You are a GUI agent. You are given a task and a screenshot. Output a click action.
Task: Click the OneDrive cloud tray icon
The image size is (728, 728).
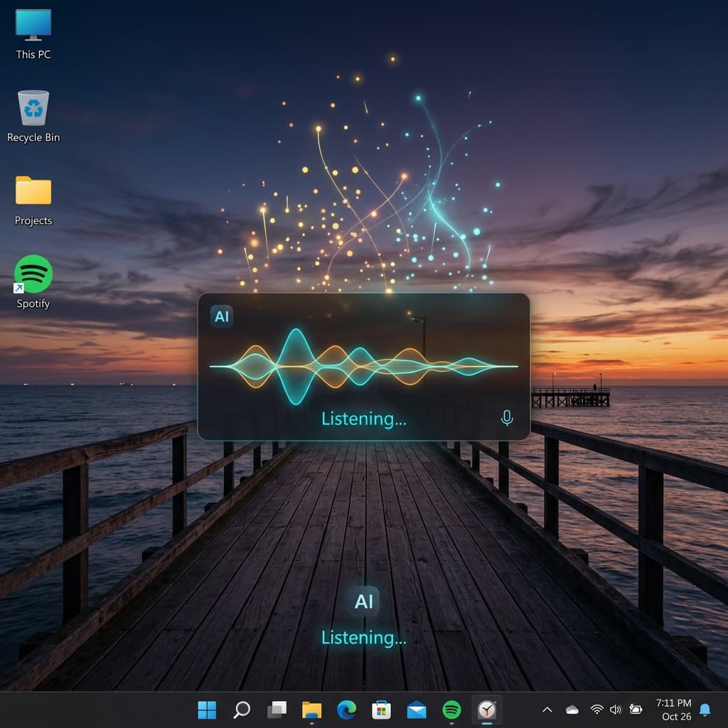click(572, 710)
